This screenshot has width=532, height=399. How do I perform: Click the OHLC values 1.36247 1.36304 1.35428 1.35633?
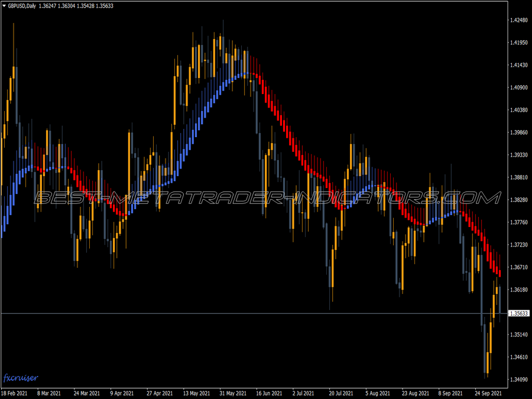click(x=76, y=6)
